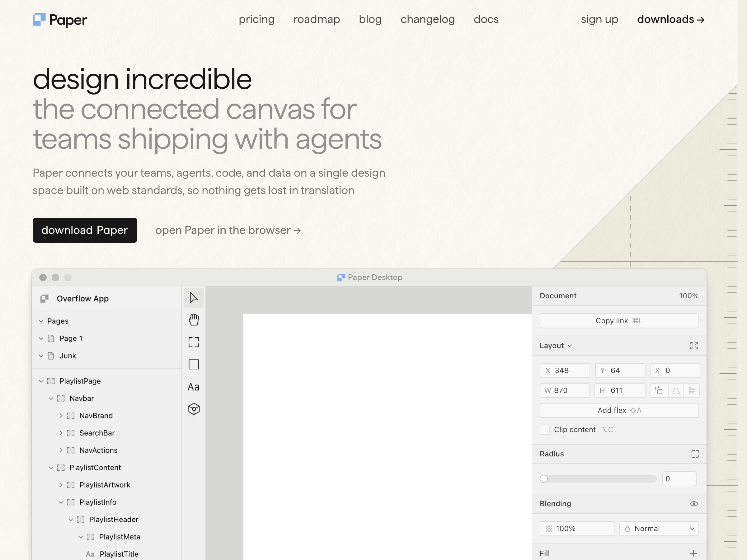Click the SearchBar frame icon
The width and height of the screenshot is (747, 560).
point(71,433)
